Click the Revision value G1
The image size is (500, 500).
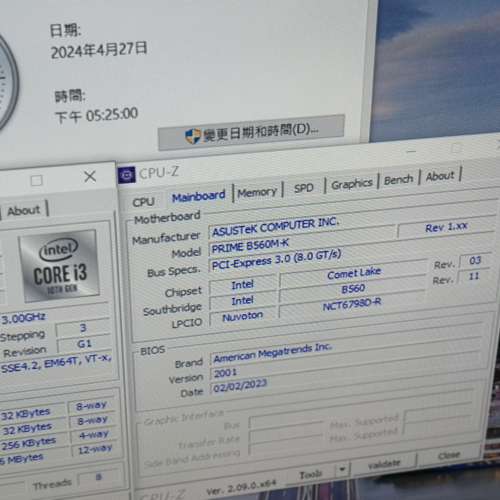[x=84, y=344]
